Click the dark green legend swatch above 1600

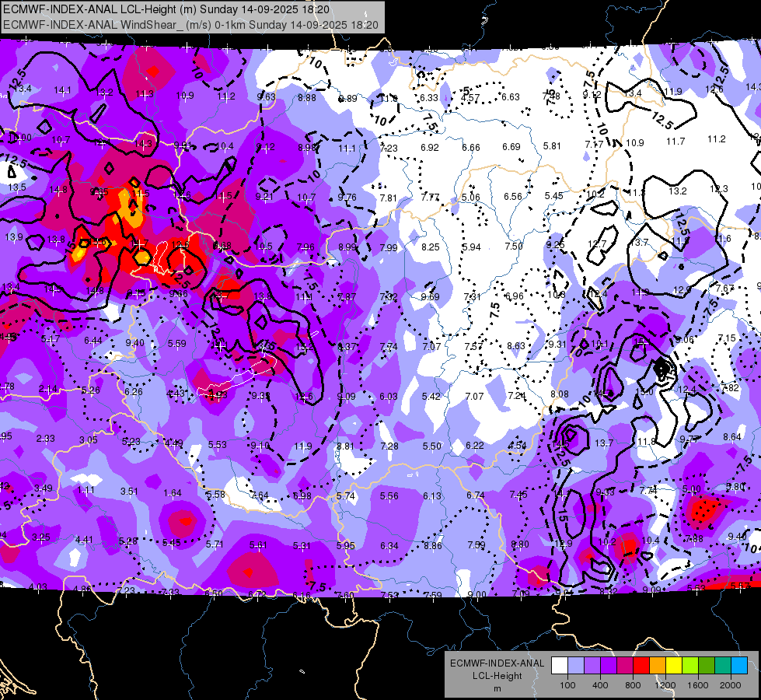click(x=707, y=666)
